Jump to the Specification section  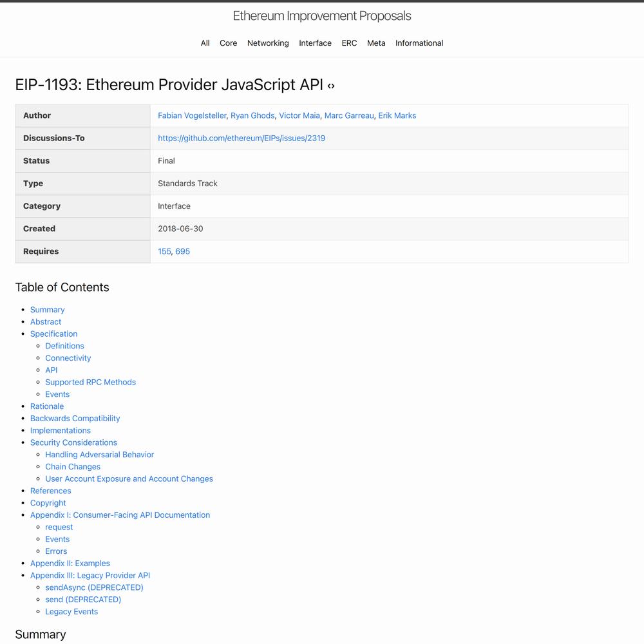[54, 334]
